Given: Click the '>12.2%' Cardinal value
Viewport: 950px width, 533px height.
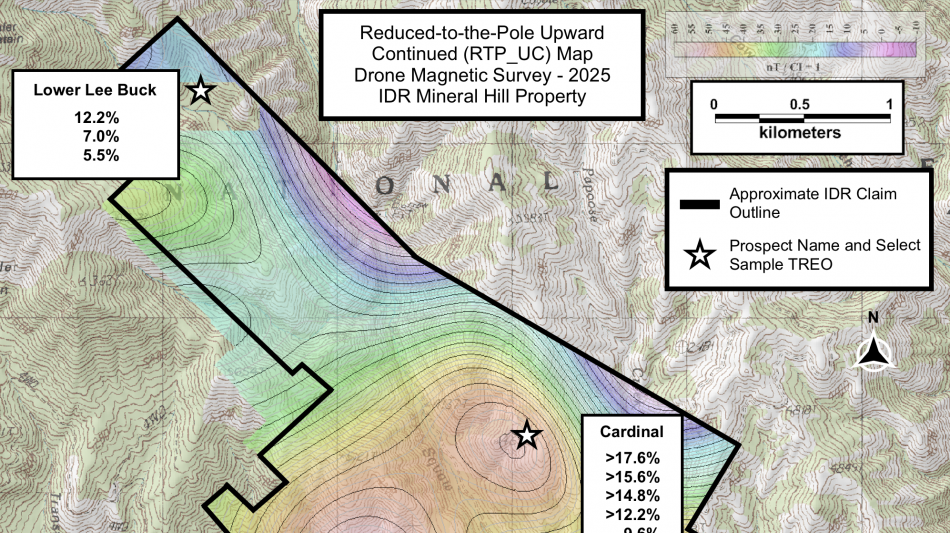Looking at the screenshot, I should (x=633, y=514).
